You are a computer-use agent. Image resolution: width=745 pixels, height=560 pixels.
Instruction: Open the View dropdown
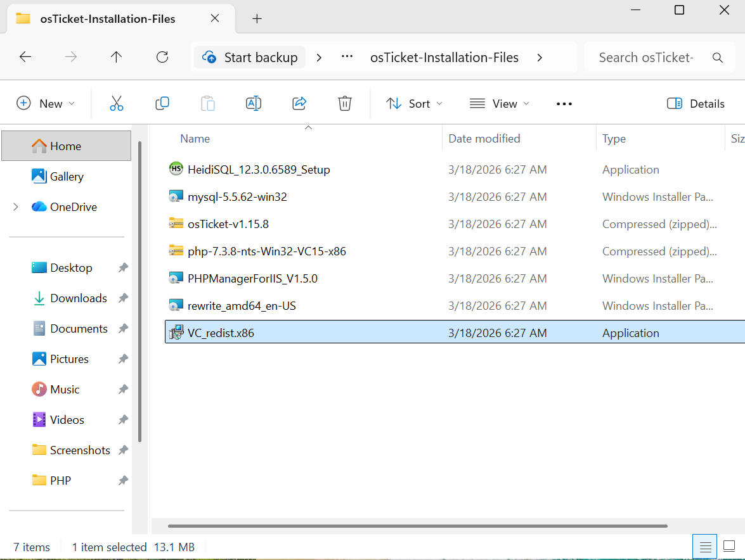pos(500,103)
